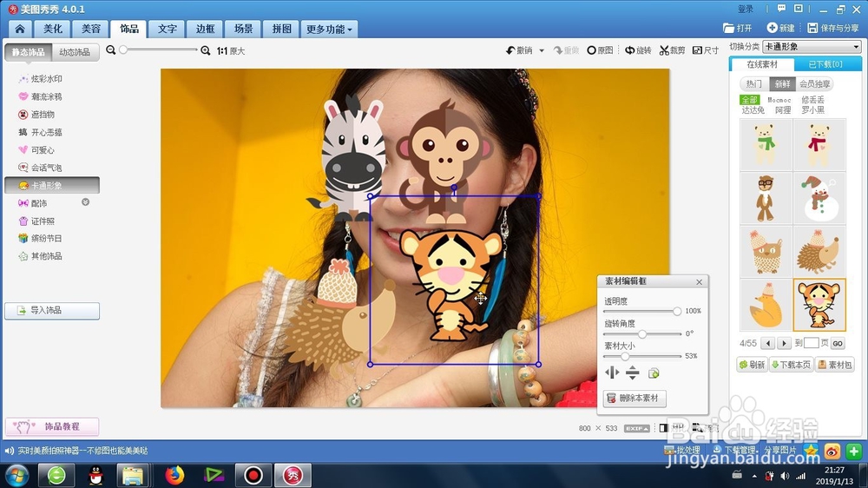
Task: Adjust the canvas zoom slider handle
Action: (123, 49)
